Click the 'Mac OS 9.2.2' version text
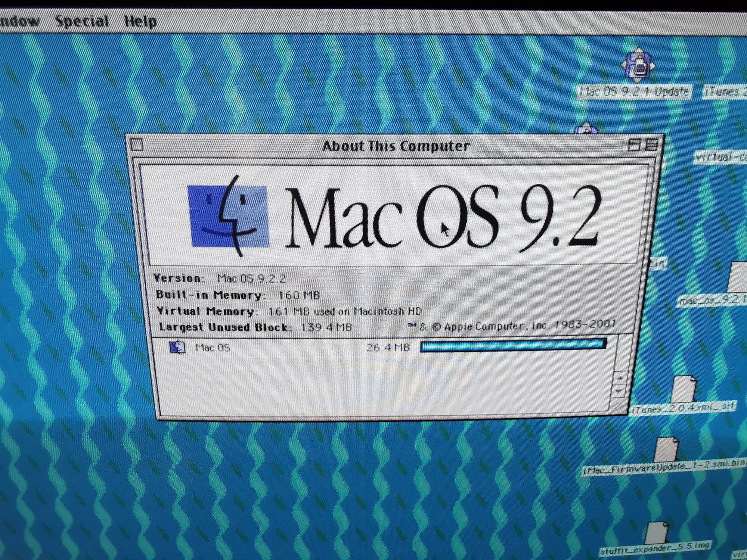This screenshot has width=747, height=560. click(251, 279)
